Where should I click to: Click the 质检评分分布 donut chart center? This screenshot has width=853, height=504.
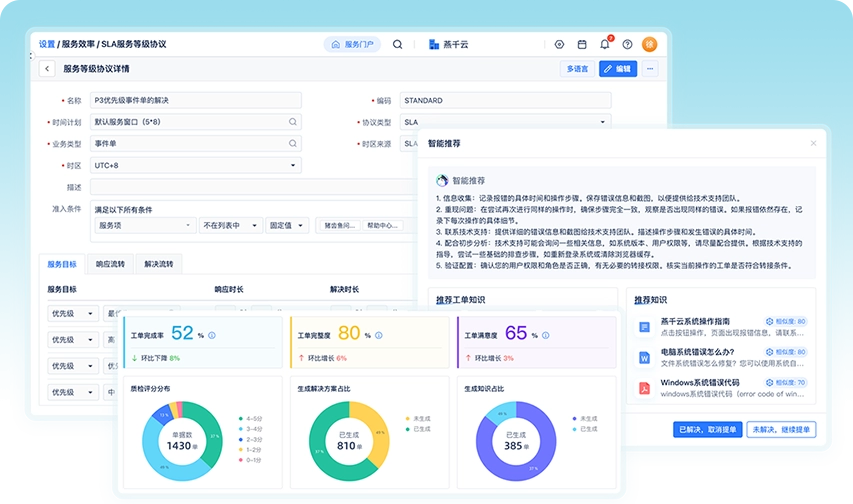[x=182, y=441]
